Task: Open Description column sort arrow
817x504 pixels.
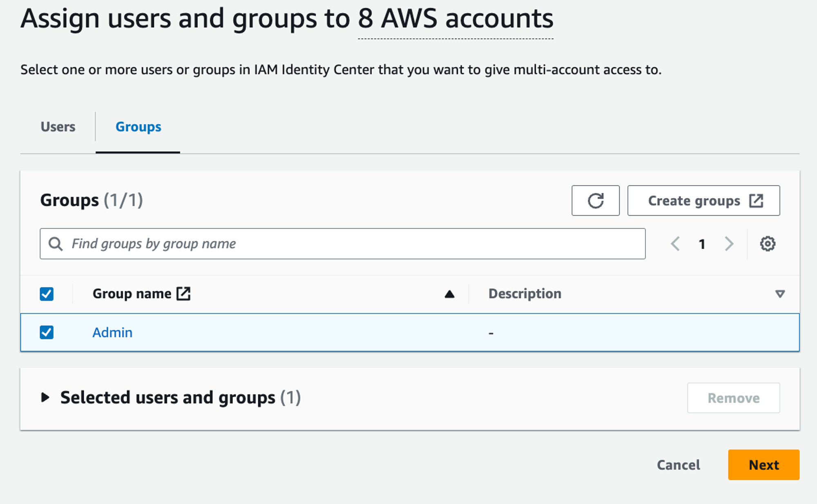Action: 779,294
